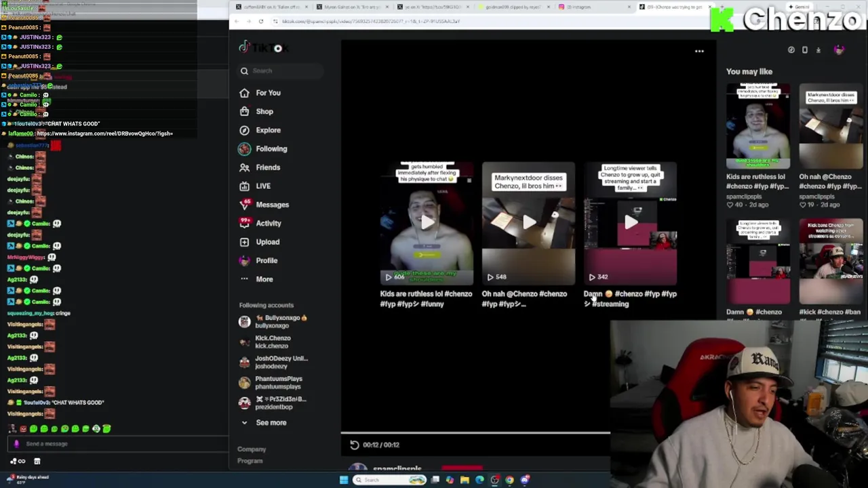
Task: Open You may like Damn #chenzo thumbnail
Action: (x=757, y=262)
